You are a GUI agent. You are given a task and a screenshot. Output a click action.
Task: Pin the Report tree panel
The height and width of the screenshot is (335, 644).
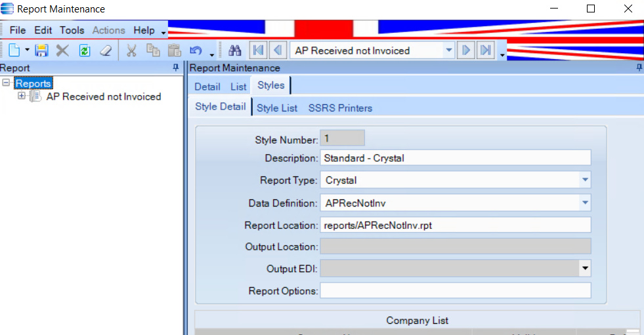(176, 68)
